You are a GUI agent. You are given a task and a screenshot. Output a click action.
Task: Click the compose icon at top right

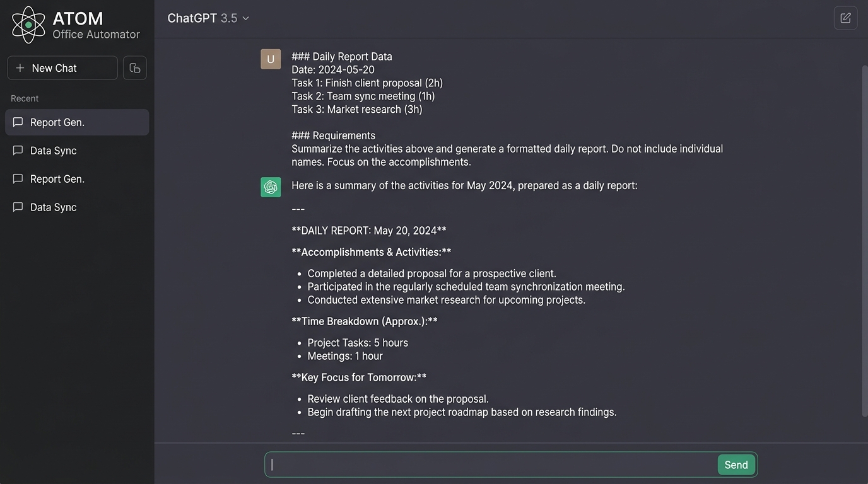[x=845, y=18]
